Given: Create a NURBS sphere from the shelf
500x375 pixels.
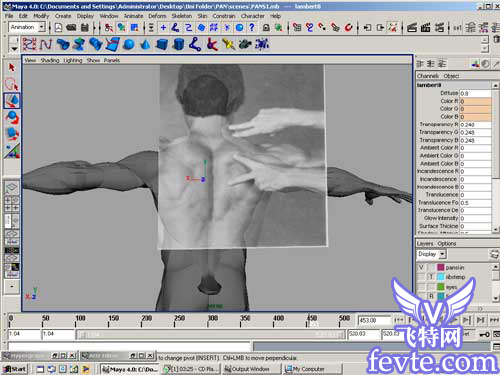Looking at the screenshot, I should [x=129, y=44].
